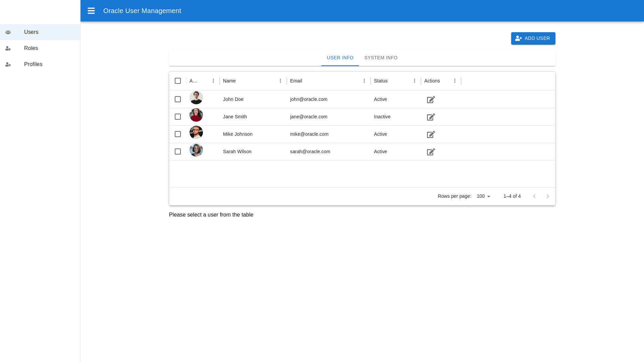Viewport: 644px width, 362px height.
Task: Go to previous page chevron
Action: [534, 196]
